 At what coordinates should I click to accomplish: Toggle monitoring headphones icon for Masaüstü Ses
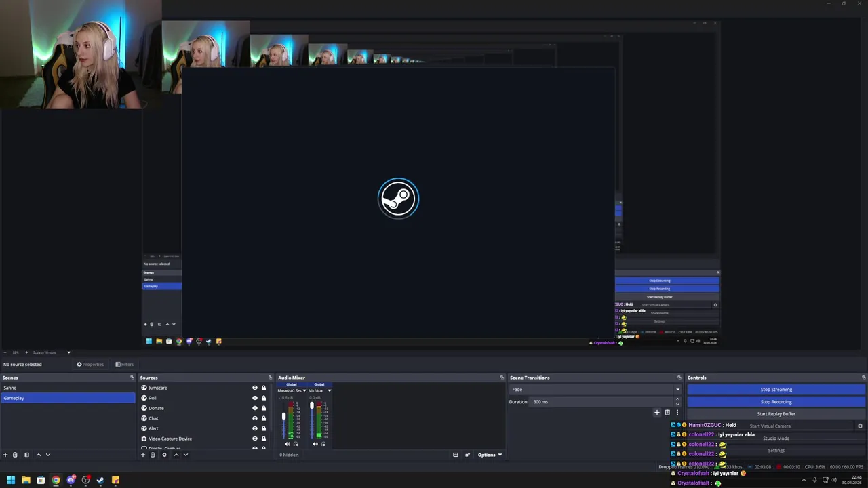click(296, 444)
